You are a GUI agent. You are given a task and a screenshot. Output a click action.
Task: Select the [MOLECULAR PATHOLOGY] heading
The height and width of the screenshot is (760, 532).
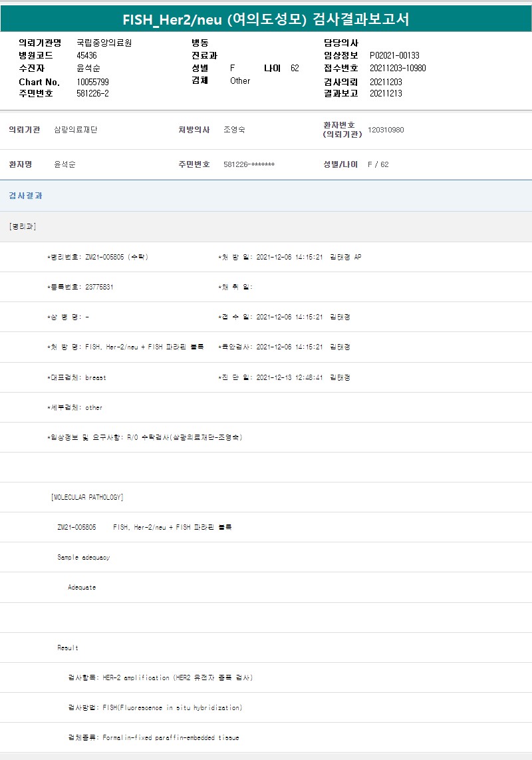(87, 498)
